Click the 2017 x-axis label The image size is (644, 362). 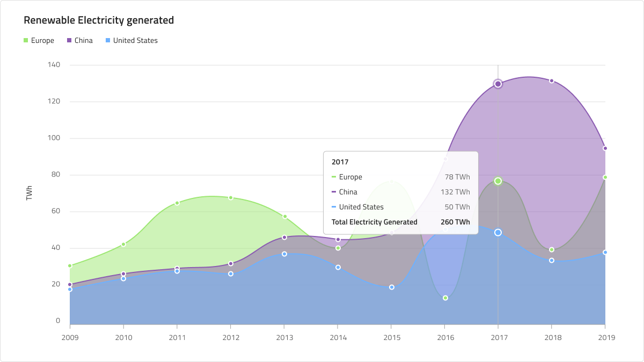click(499, 337)
